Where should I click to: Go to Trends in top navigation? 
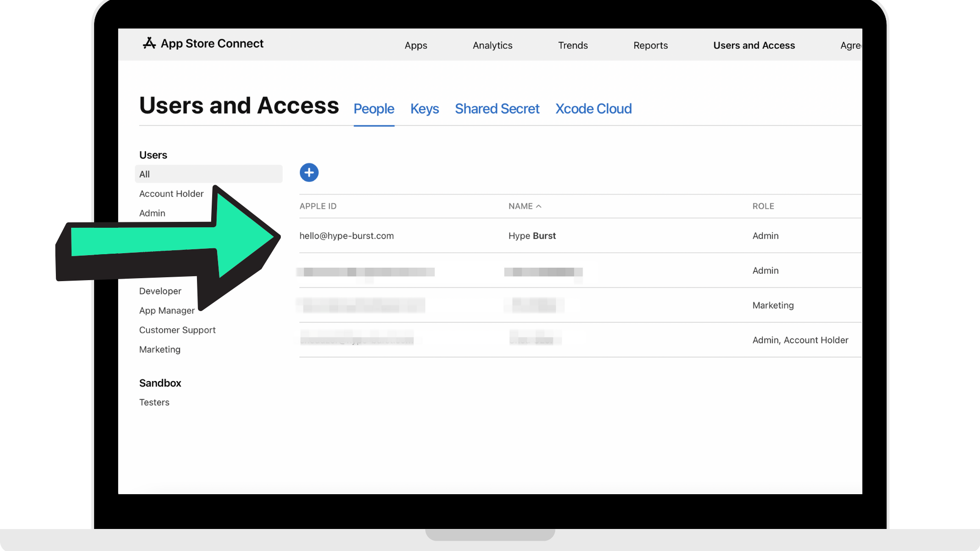572,45
